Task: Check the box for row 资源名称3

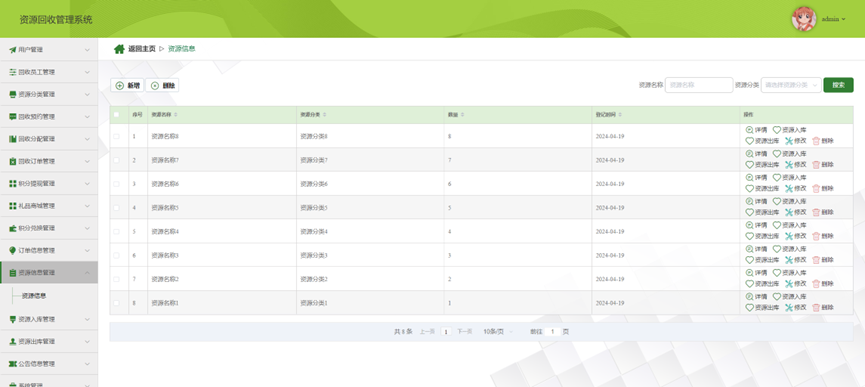Action: 116,255
